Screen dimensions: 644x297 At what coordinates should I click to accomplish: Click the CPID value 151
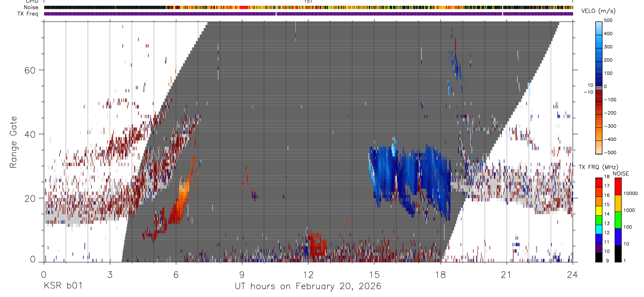click(x=308, y=2)
